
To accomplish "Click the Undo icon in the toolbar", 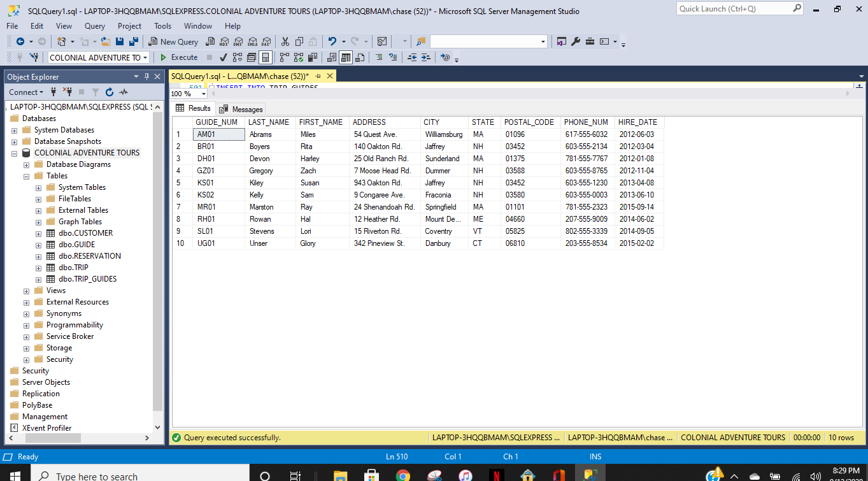I will [334, 41].
